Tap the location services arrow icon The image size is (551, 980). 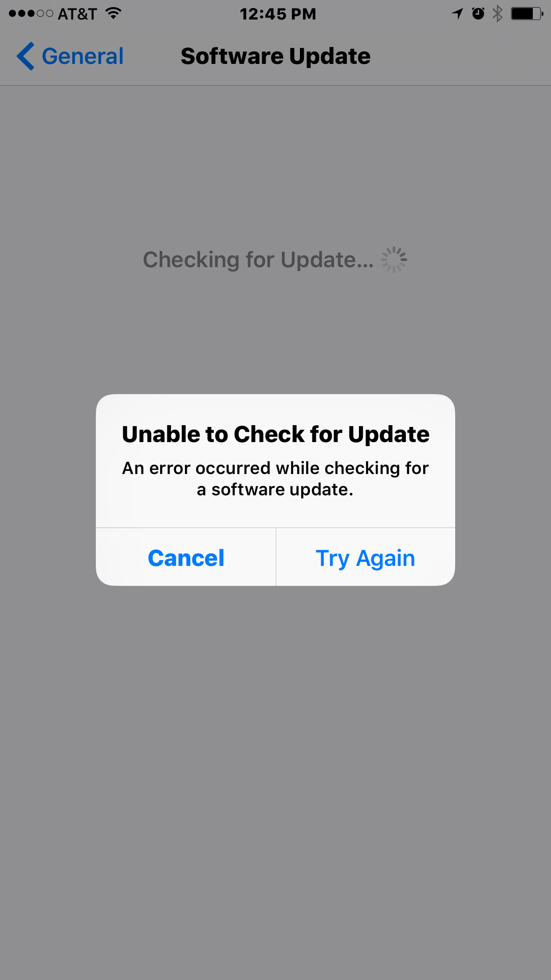click(458, 14)
